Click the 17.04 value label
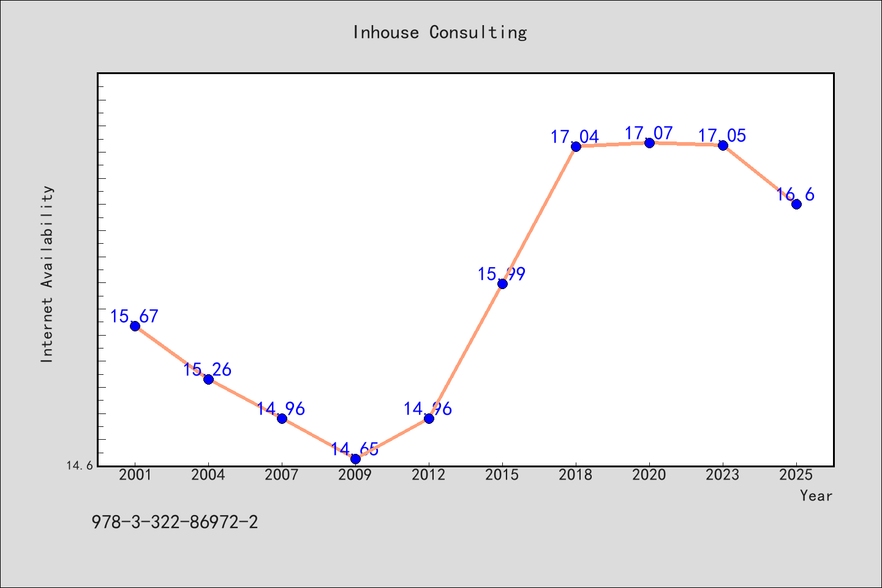882x588 pixels. click(575, 137)
